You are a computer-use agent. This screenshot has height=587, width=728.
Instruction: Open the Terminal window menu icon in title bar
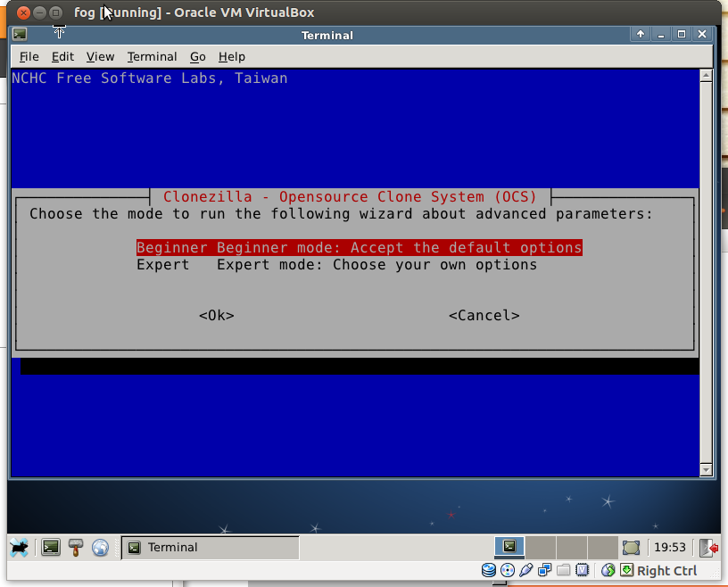pos(20,35)
